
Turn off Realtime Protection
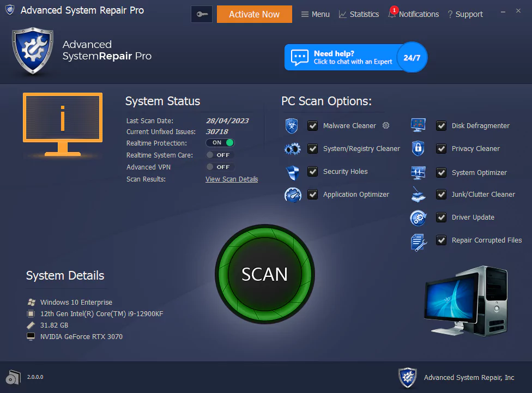(220, 142)
